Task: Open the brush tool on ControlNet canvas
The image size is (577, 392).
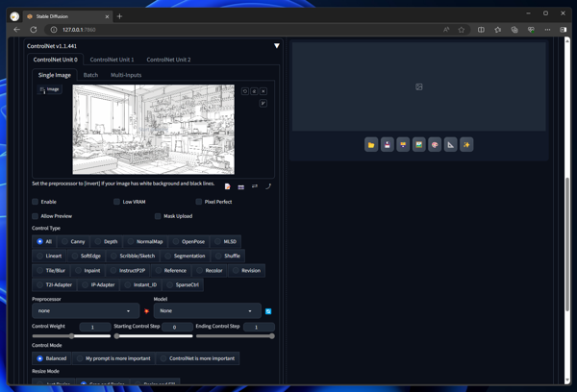Action: [x=263, y=104]
